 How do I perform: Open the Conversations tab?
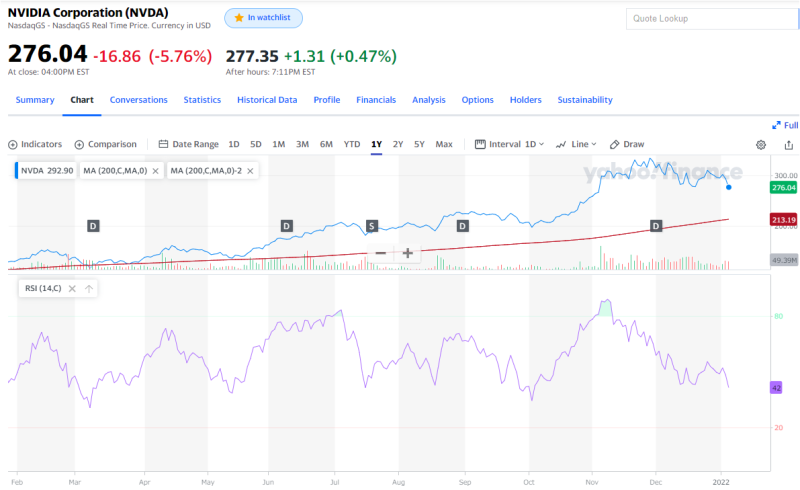(138, 100)
